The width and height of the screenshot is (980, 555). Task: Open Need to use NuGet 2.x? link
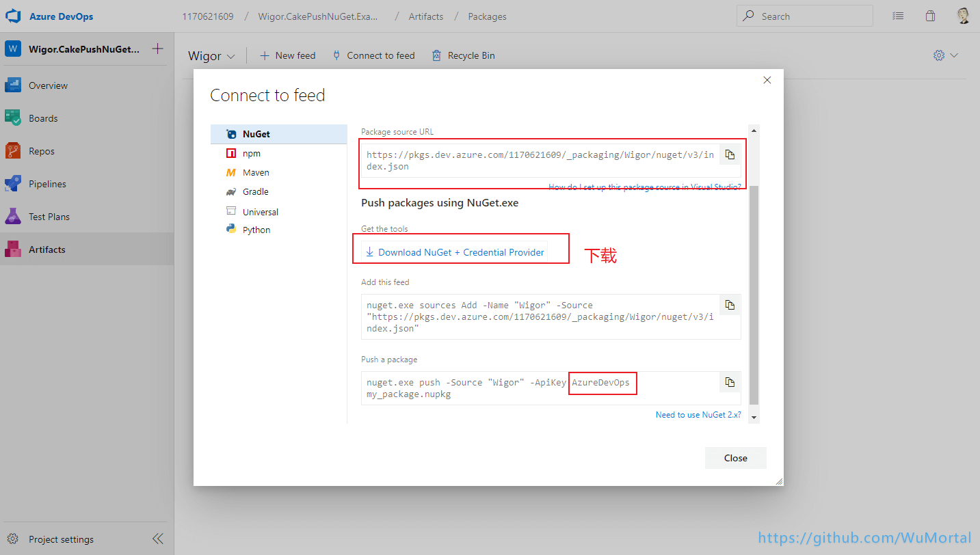tap(698, 415)
